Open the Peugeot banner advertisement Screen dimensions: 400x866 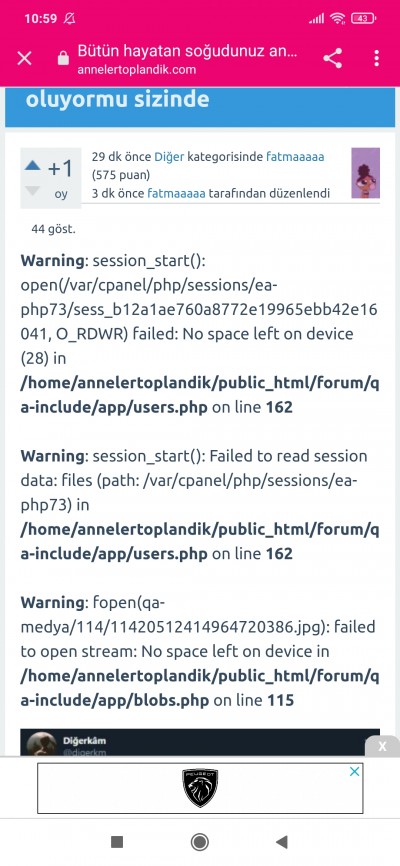200,788
